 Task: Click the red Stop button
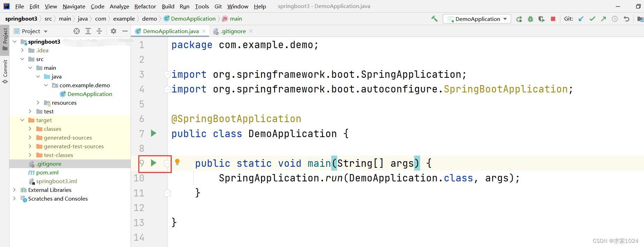[x=553, y=19]
